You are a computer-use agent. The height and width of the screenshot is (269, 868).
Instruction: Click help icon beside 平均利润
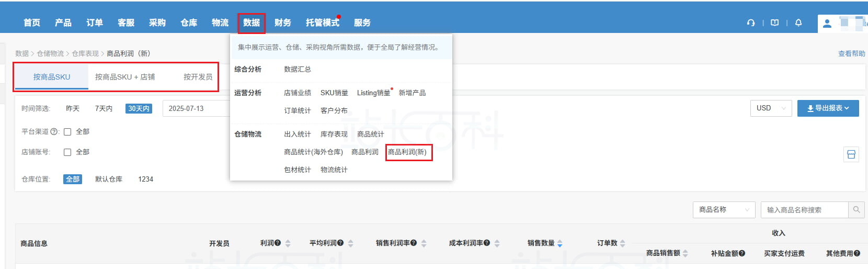click(340, 243)
